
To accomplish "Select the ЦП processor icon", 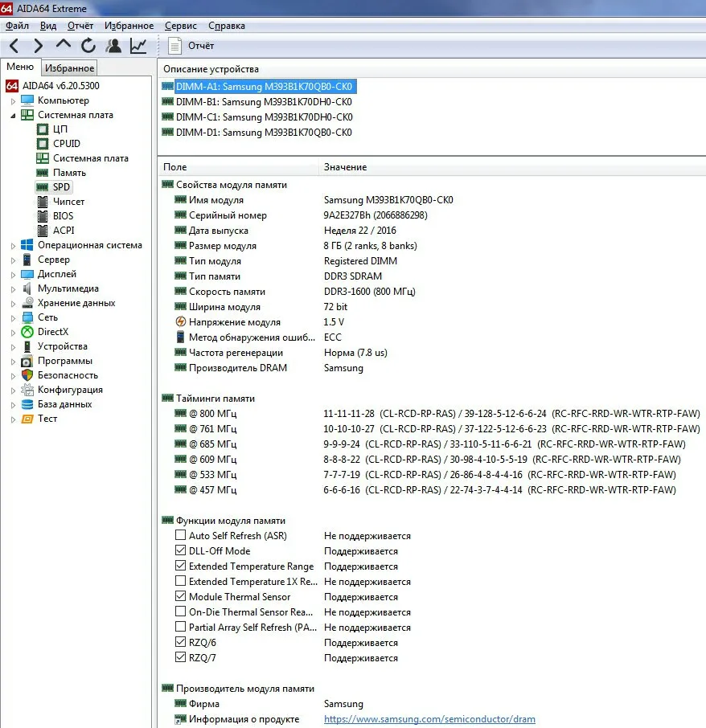I will pos(43,129).
